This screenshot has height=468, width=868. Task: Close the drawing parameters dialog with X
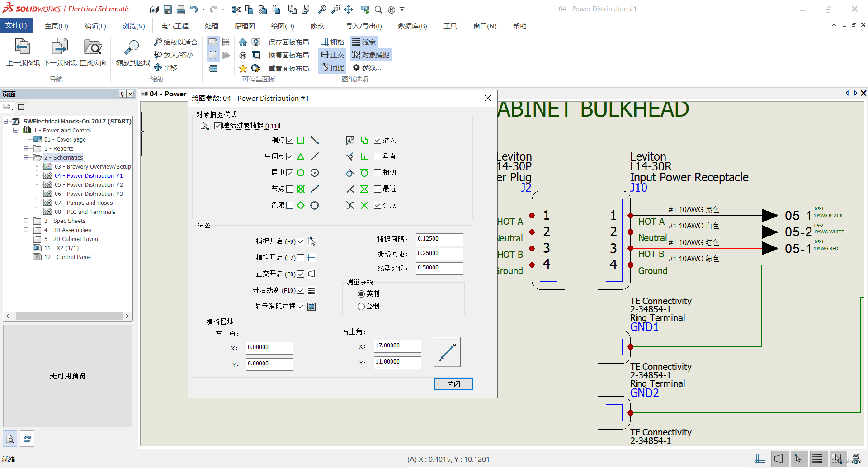(488, 98)
